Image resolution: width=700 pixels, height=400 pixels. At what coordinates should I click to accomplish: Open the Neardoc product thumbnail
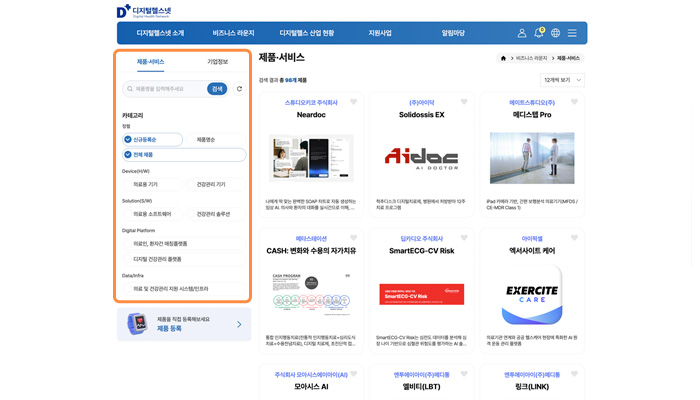311,158
